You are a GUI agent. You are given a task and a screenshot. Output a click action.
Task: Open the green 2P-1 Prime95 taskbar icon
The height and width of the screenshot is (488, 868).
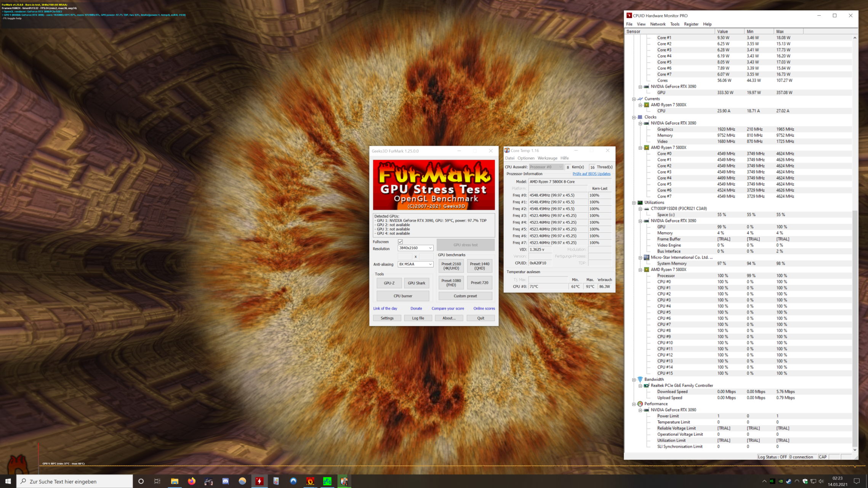point(327,481)
